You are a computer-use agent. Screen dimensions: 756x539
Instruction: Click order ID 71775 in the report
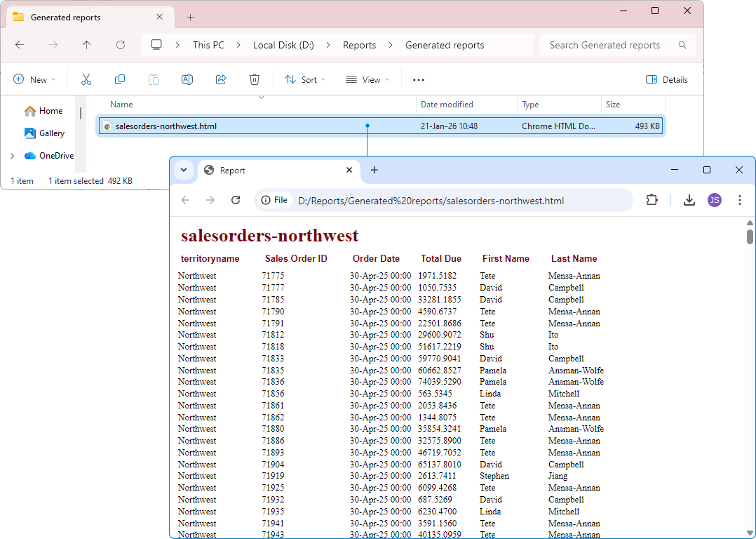pos(273,276)
